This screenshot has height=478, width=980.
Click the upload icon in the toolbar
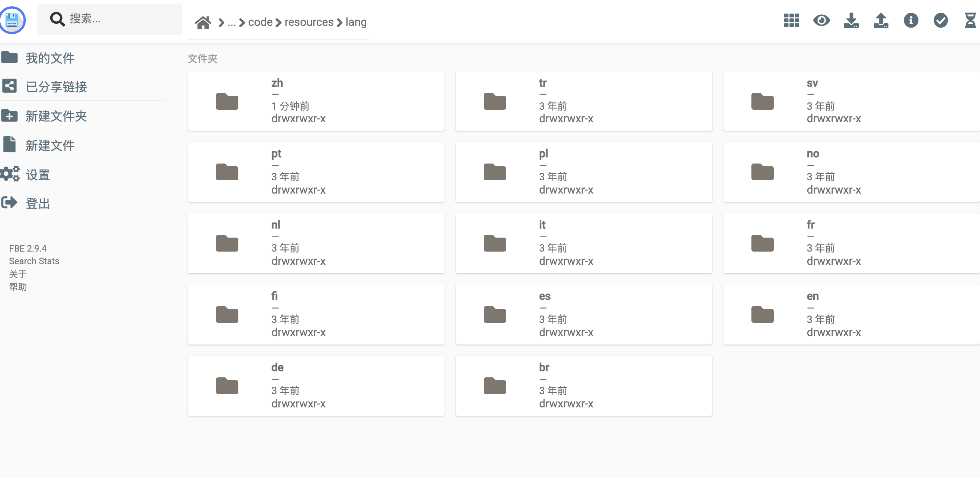[x=881, y=21]
